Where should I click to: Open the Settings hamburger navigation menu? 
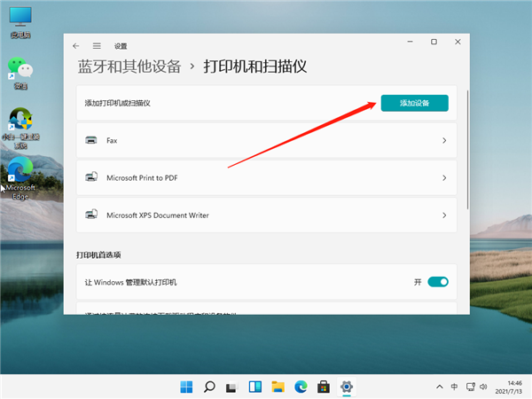(x=97, y=45)
